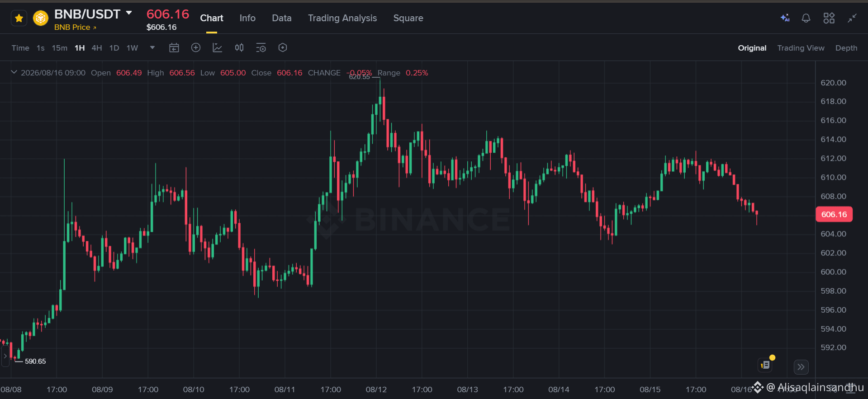Switch to Depth chart view
Image resolution: width=868 pixels, height=399 pixels.
(x=846, y=48)
